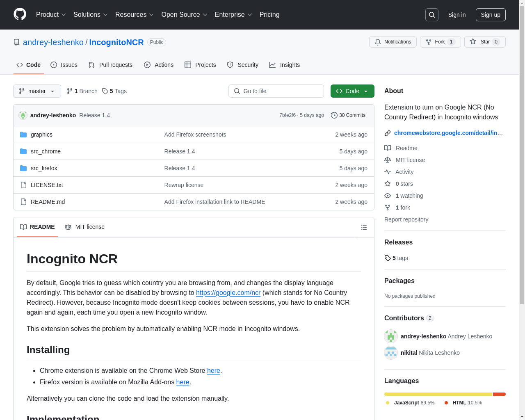The width and height of the screenshot is (525, 420).
Task: Open the README outline list icon
Action: (x=364, y=227)
